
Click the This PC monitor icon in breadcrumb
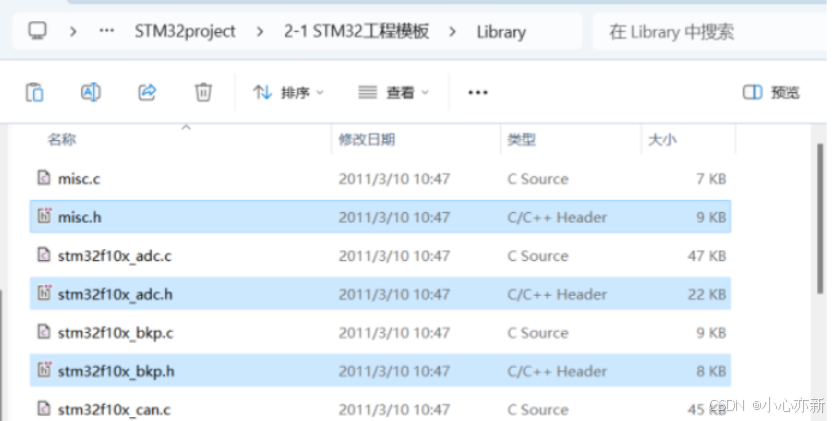(37, 31)
